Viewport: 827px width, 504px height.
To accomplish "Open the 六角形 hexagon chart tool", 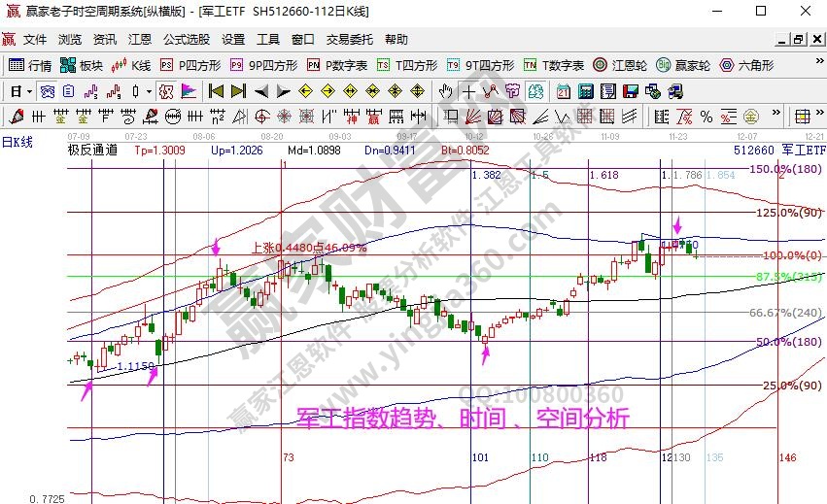I will (743, 66).
